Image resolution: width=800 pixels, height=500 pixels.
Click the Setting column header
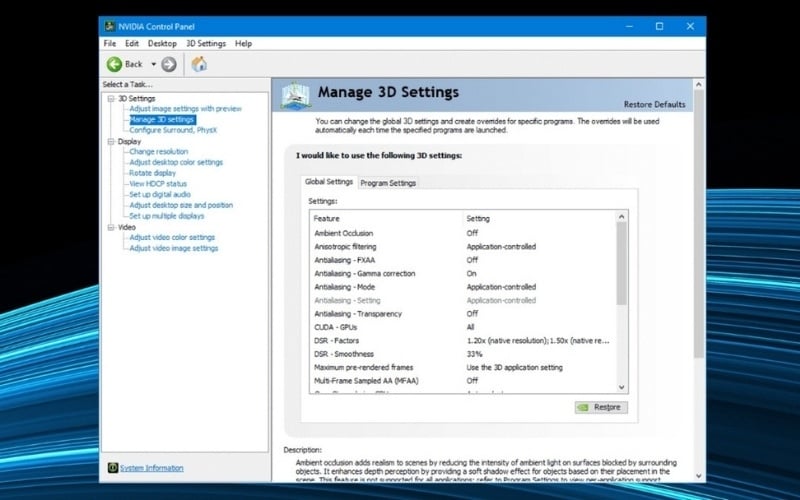540,218
